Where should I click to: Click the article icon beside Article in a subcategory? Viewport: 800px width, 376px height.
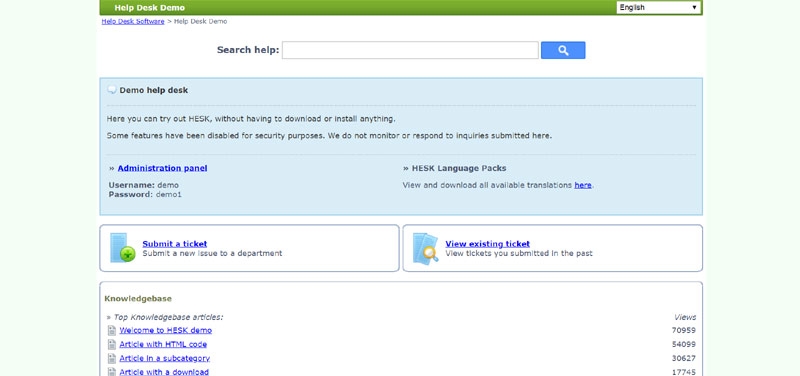(112, 359)
